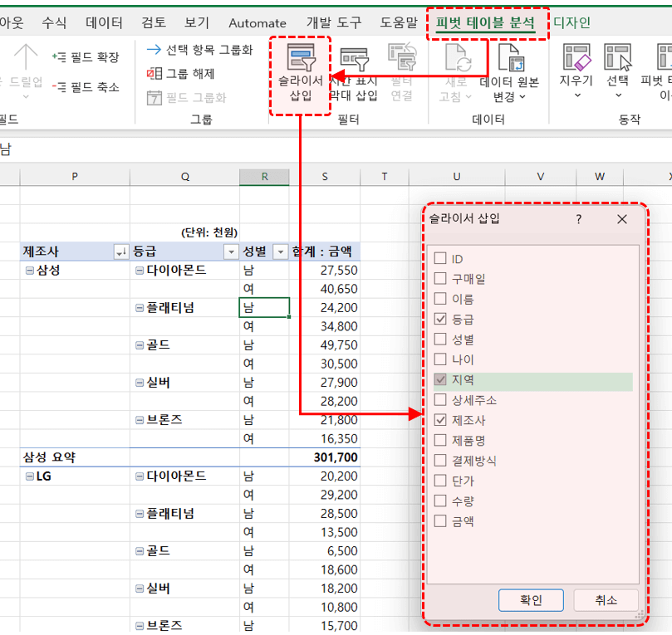Open the 피벗 테이블 분석 tab
This screenshot has height=635, width=672.
tap(486, 22)
